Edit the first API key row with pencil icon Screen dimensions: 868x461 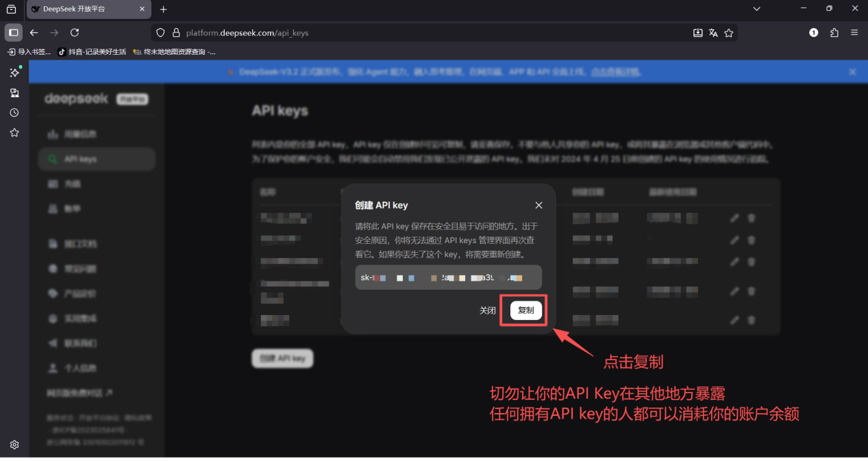[734, 218]
